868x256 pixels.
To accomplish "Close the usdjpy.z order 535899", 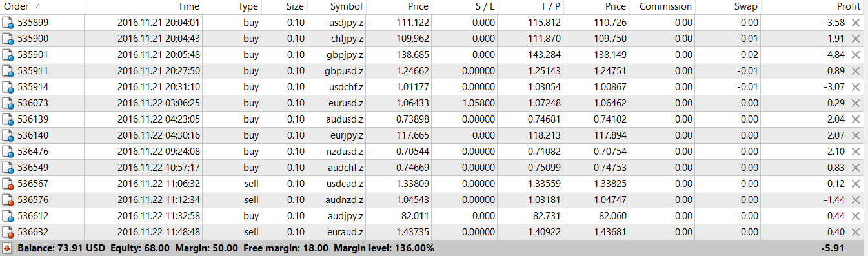I will click(x=856, y=23).
